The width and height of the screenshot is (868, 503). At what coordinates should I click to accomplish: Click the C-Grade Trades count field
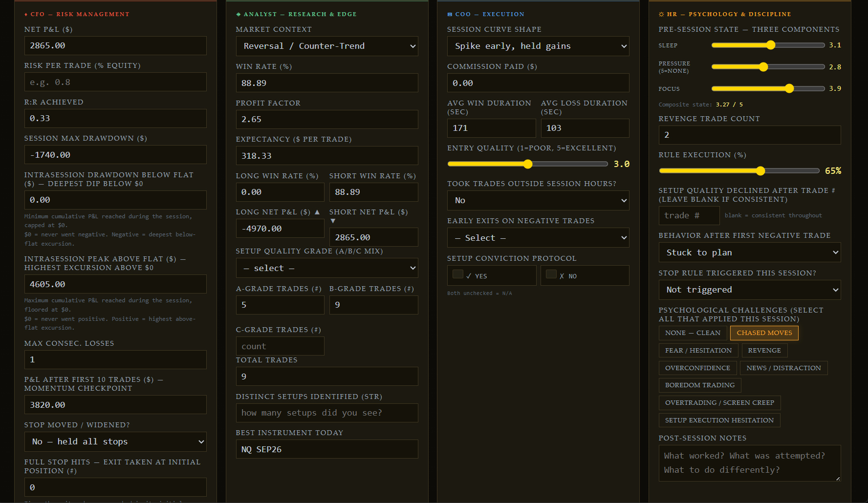(x=280, y=346)
